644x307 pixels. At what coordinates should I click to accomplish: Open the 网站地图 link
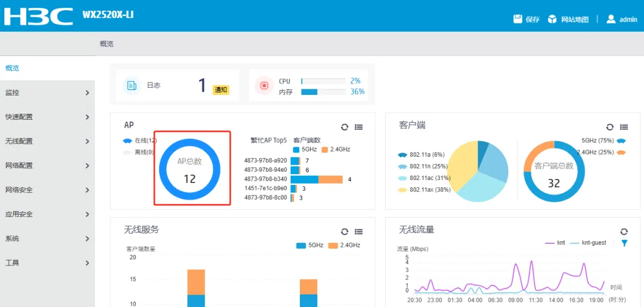[x=575, y=19]
